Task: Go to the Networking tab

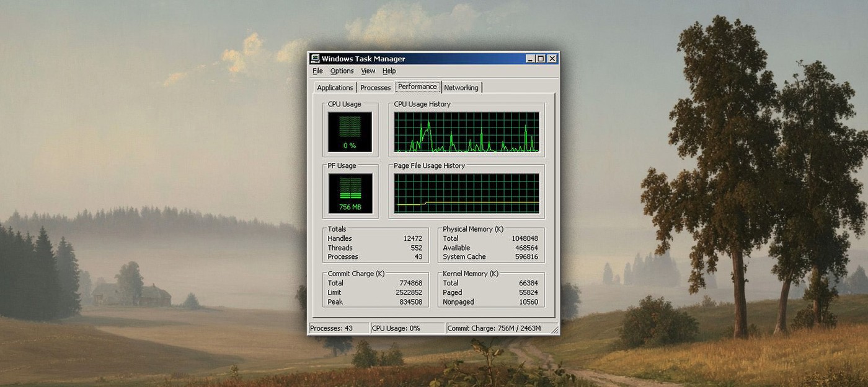Action: [x=461, y=88]
